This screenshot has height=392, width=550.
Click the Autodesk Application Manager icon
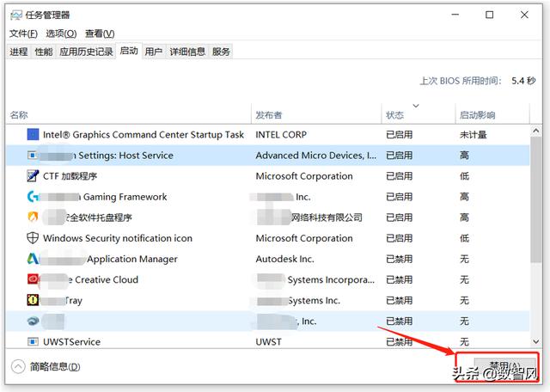click(33, 259)
